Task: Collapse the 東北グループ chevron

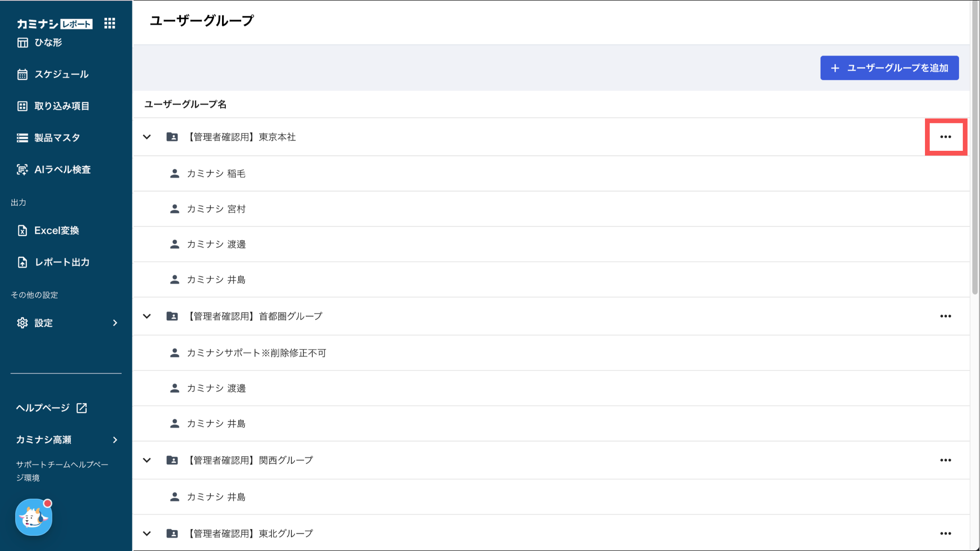Action: (x=147, y=533)
